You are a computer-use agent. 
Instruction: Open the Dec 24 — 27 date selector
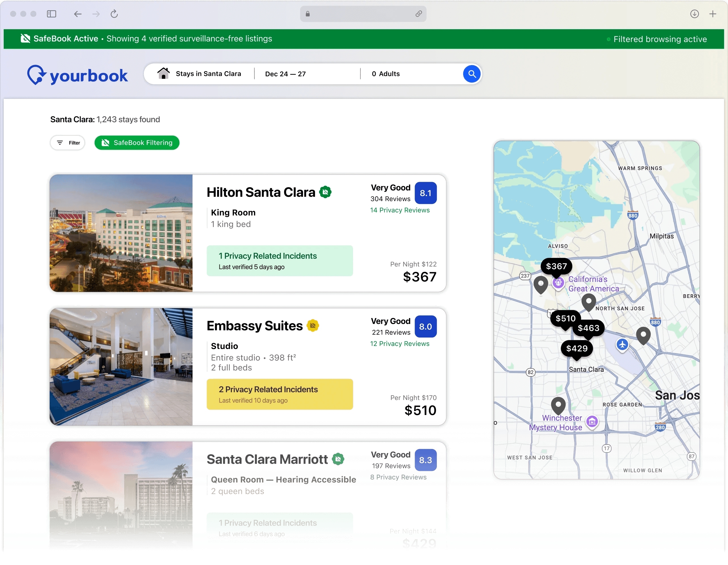coord(285,74)
